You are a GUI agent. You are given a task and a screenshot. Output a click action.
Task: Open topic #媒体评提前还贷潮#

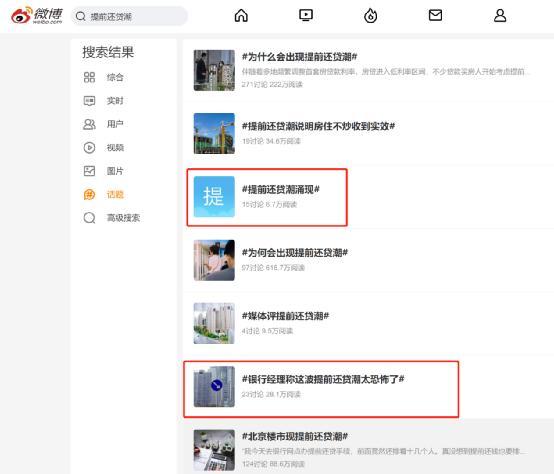[285, 316]
